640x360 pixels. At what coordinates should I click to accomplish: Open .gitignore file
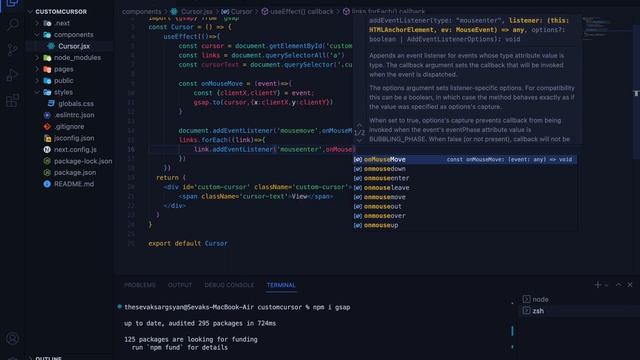coord(70,127)
